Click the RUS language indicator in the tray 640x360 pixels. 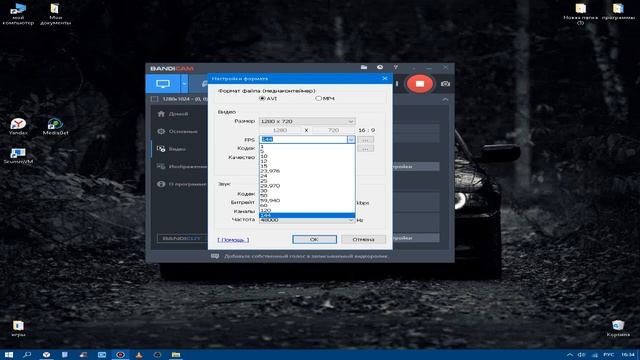pyautogui.click(x=609, y=355)
